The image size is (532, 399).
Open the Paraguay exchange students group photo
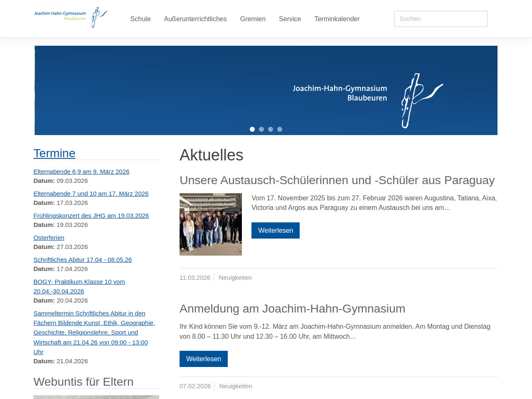(x=211, y=224)
